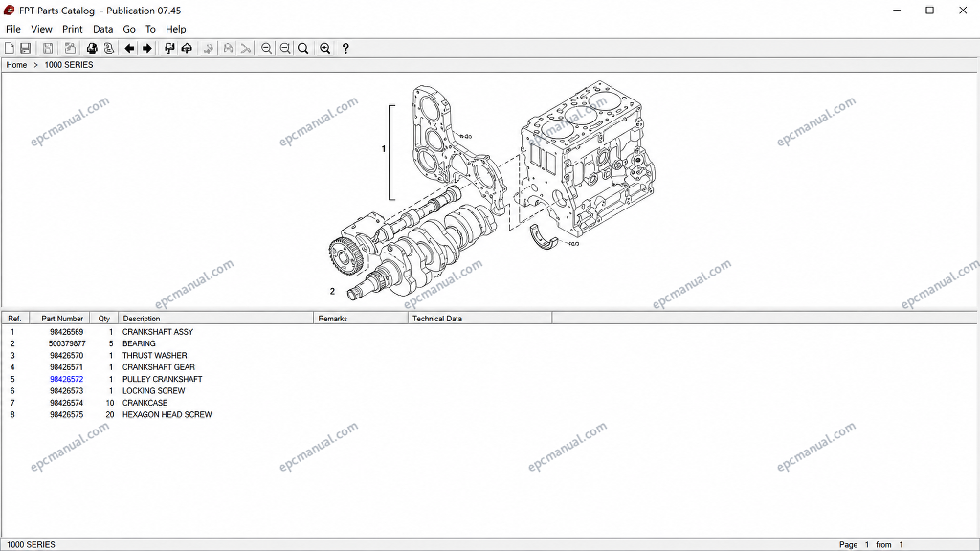Click the Print icon with solid printer

click(92, 48)
